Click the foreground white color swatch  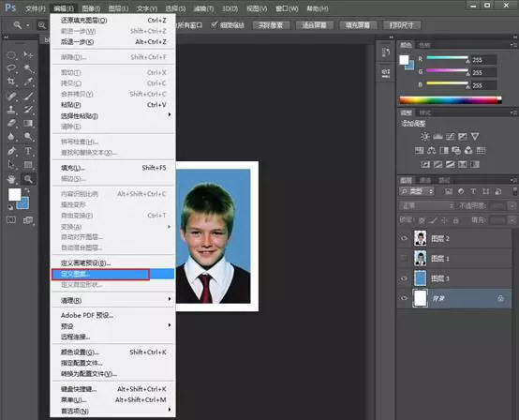pyautogui.click(x=14, y=194)
